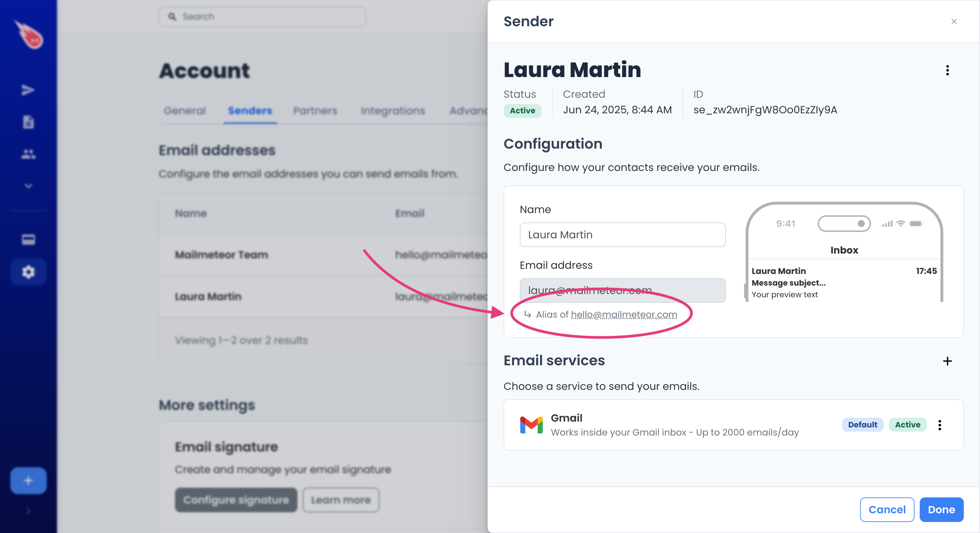Open the Gmail service options menu

point(940,425)
